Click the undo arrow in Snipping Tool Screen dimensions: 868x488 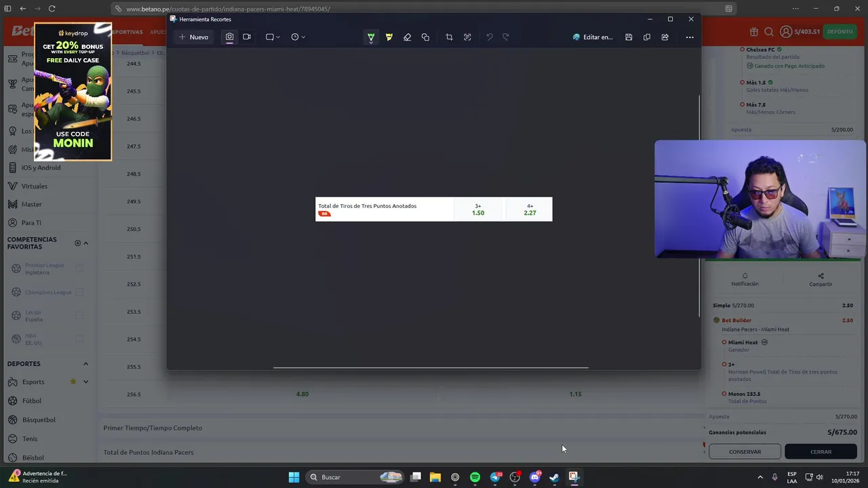tap(489, 37)
